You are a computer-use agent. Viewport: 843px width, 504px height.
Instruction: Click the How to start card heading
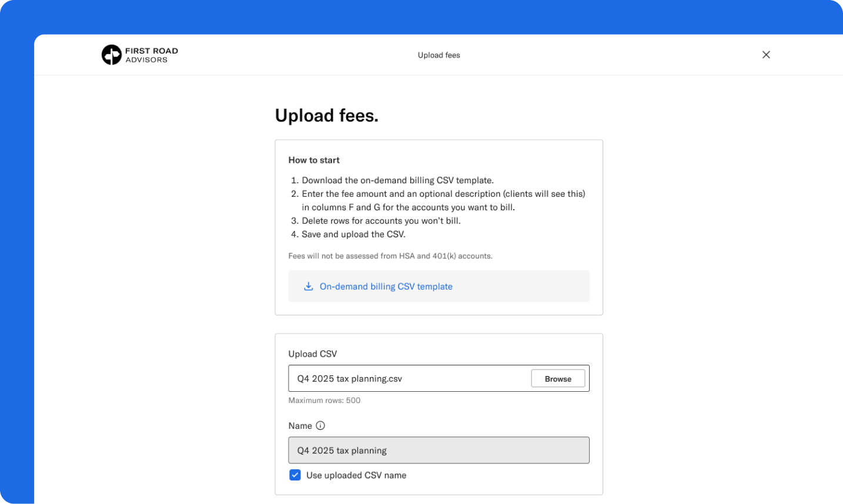pyautogui.click(x=313, y=160)
